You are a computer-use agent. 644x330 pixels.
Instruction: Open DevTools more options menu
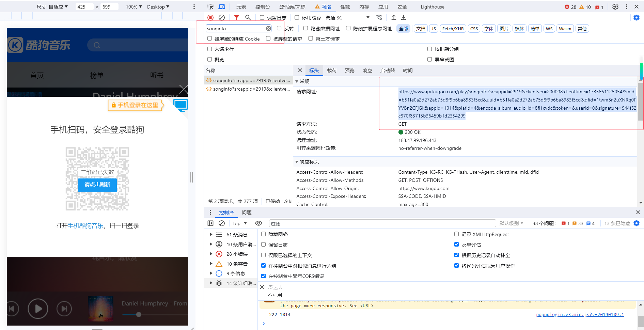(626, 7)
